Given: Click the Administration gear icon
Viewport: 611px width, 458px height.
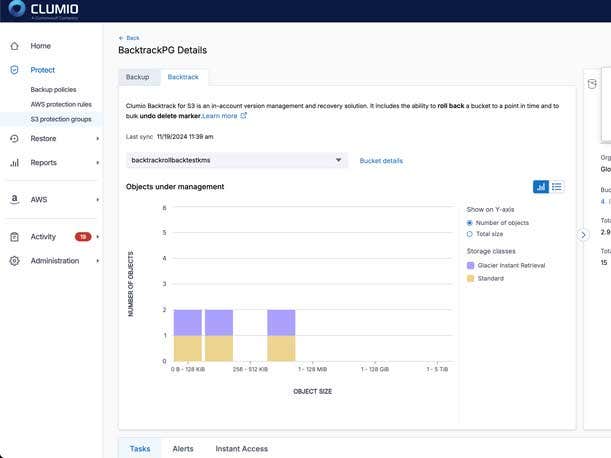Looking at the screenshot, I should pos(14,261).
